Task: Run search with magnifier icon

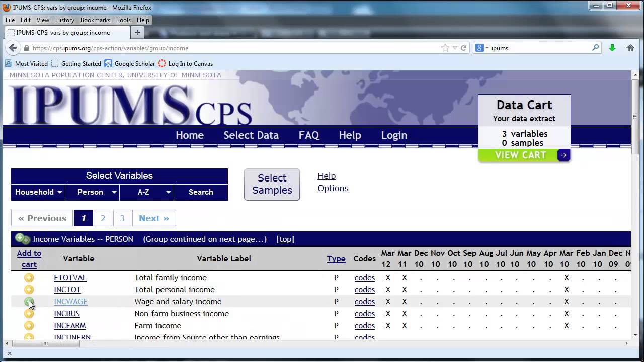Action: point(596,48)
